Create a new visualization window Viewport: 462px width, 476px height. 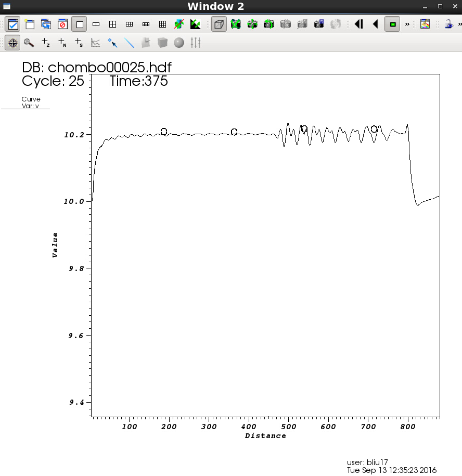click(x=30, y=24)
